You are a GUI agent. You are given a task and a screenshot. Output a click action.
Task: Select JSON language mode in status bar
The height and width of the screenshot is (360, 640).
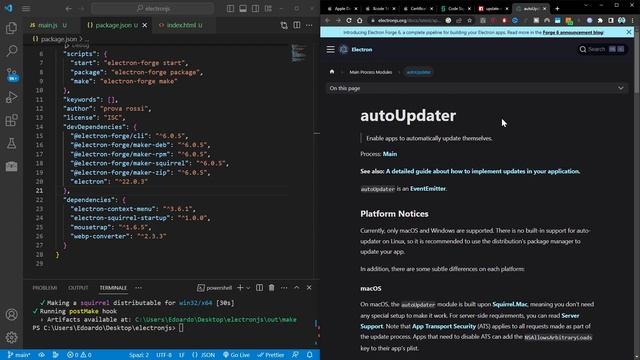pyautogui.click(x=204, y=355)
